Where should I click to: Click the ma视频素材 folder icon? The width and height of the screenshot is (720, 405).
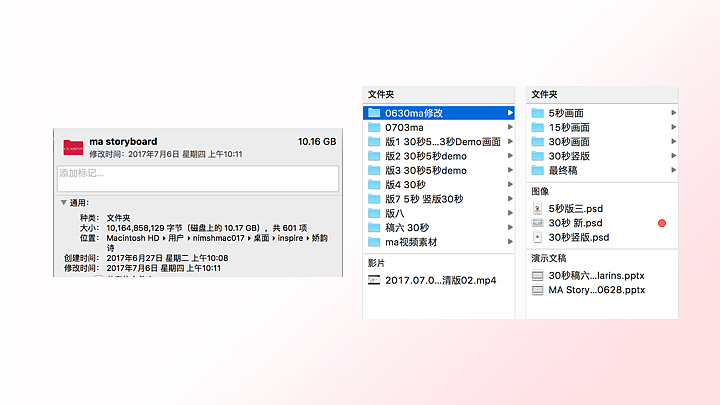coord(374,242)
